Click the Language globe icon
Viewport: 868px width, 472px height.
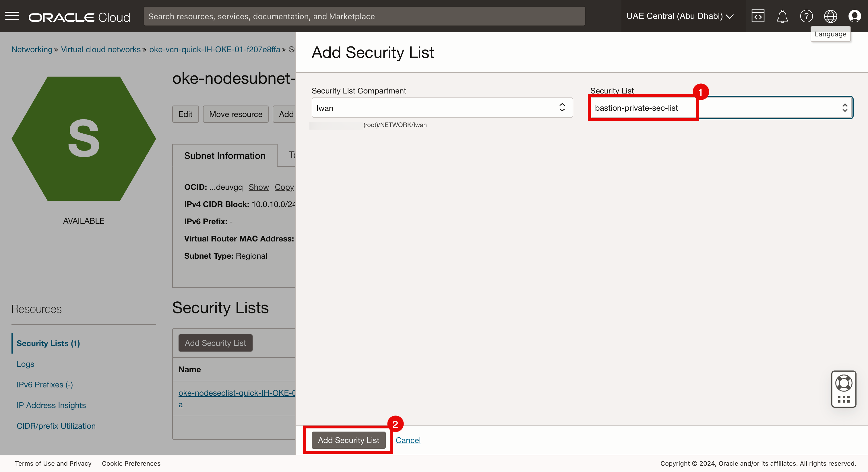tap(830, 16)
